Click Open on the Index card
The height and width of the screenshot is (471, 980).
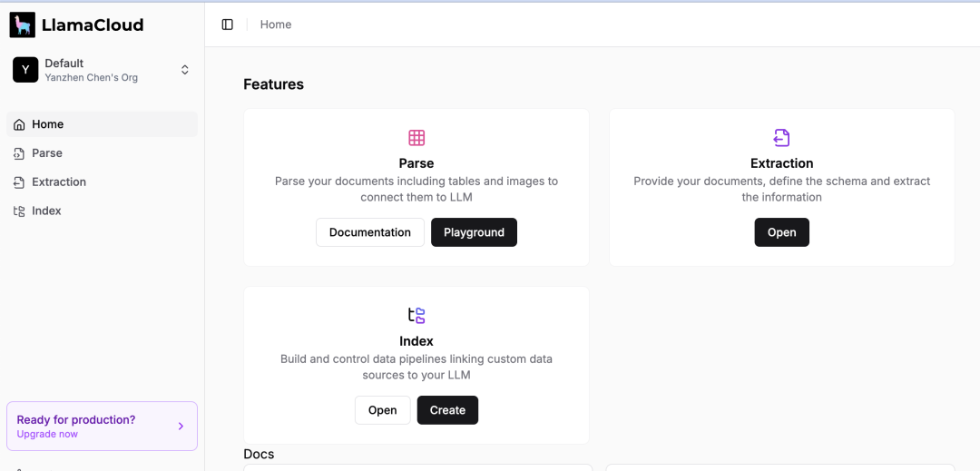[383, 410]
